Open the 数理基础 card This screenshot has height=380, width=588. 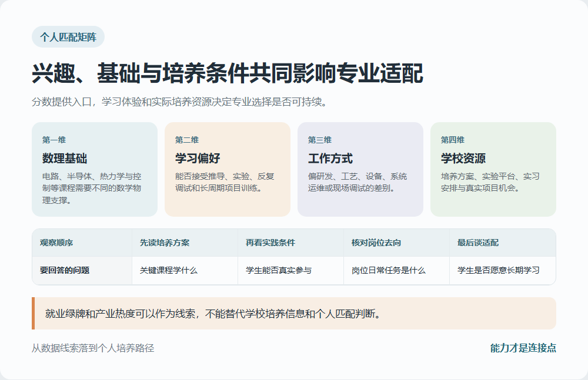coord(95,169)
